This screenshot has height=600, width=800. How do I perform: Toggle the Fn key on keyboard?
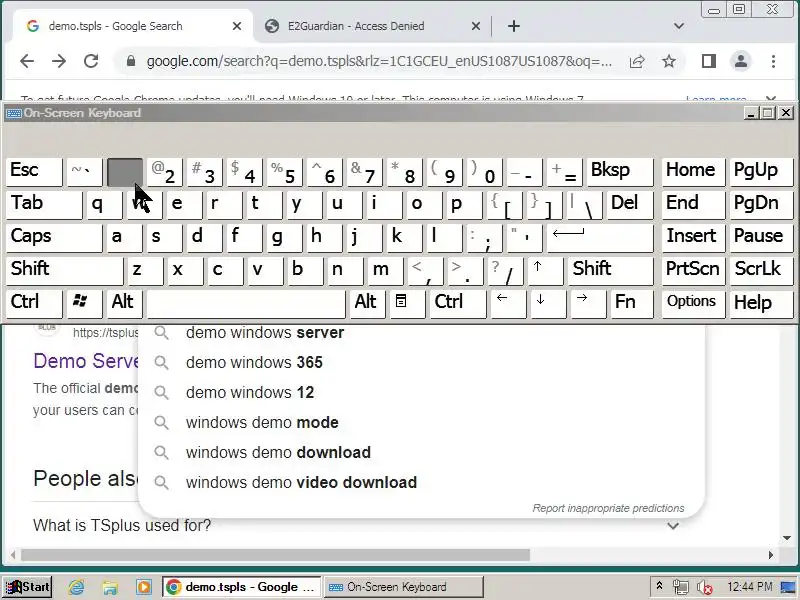click(x=632, y=303)
